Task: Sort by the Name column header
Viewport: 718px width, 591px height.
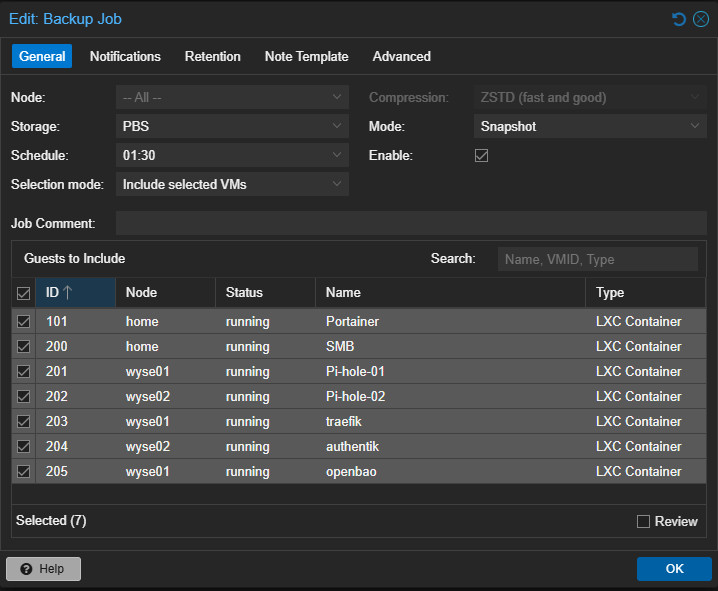Action: click(451, 293)
